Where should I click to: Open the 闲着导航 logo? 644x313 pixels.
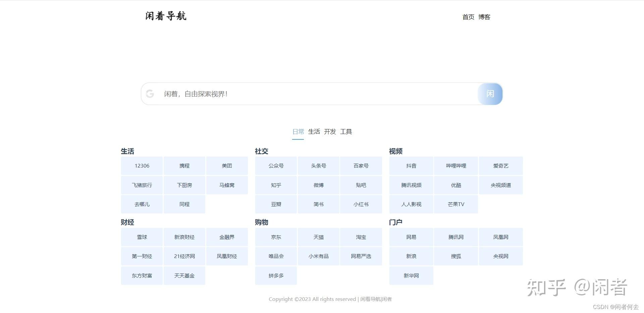coord(166,16)
